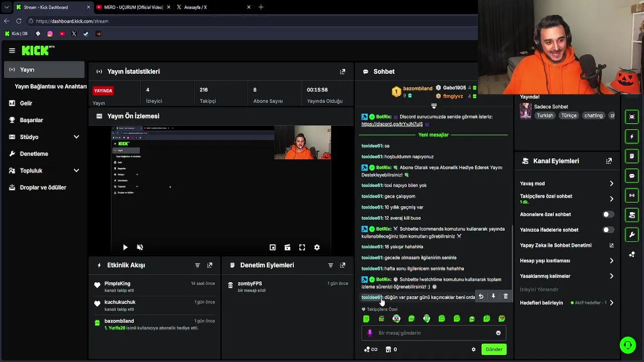The image size is (644, 362).
Task: Open the green support headset button
Action: click(x=628, y=345)
